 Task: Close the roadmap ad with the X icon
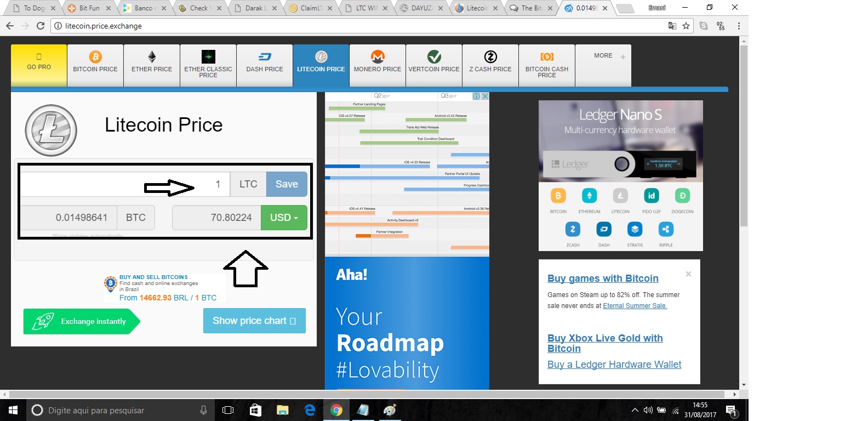tap(485, 96)
